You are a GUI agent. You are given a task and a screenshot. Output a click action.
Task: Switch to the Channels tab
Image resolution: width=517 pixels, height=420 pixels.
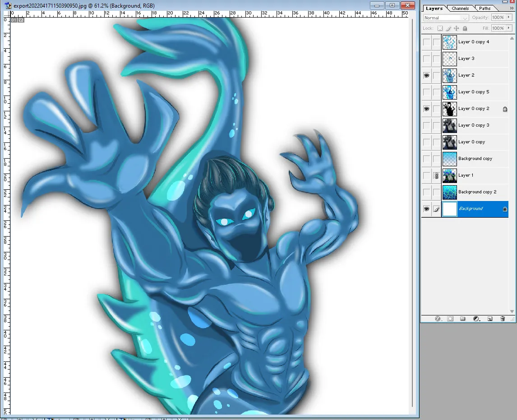tap(460, 9)
